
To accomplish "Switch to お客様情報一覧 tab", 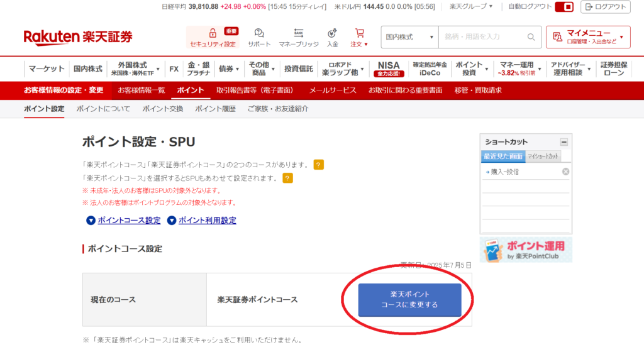I will point(142,91).
